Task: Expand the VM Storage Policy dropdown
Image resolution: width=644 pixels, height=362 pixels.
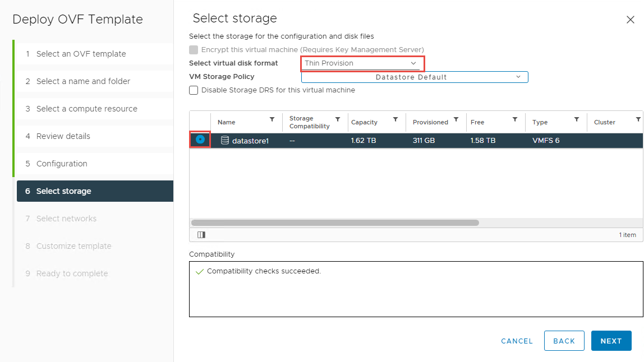Action: click(x=415, y=77)
